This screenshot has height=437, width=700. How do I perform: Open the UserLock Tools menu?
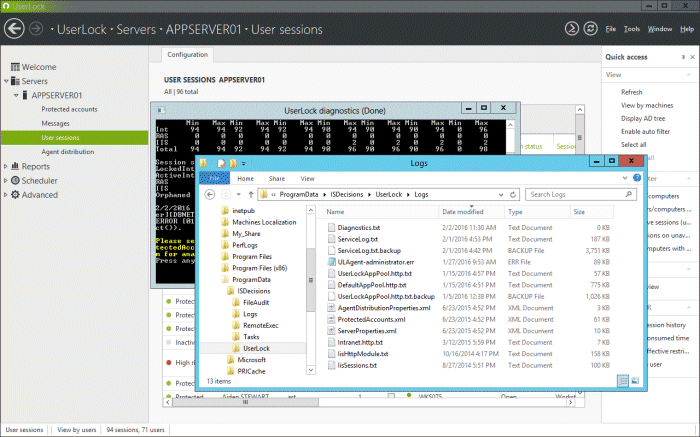632,29
